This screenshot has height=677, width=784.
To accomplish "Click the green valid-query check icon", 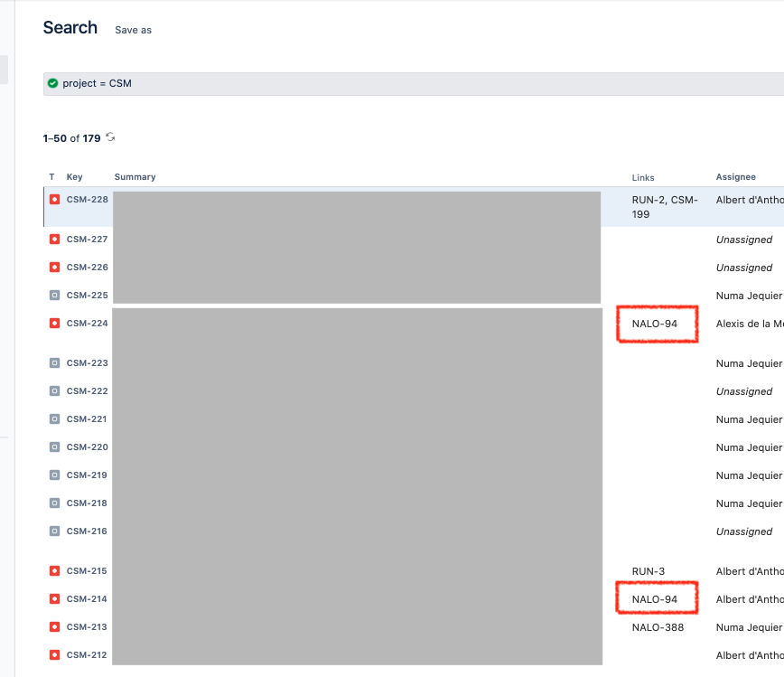I will pyautogui.click(x=52, y=83).
